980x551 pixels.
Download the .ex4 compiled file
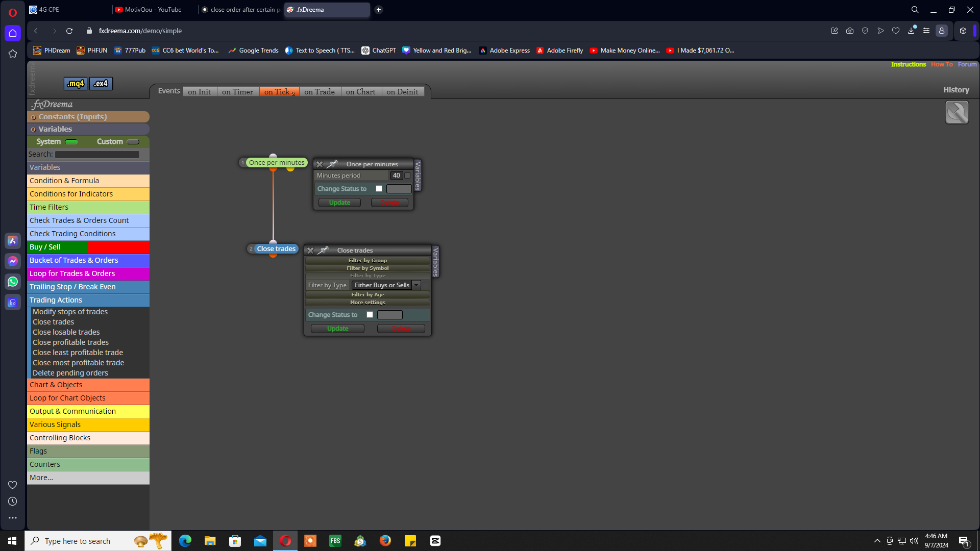[x=101, y=84]
